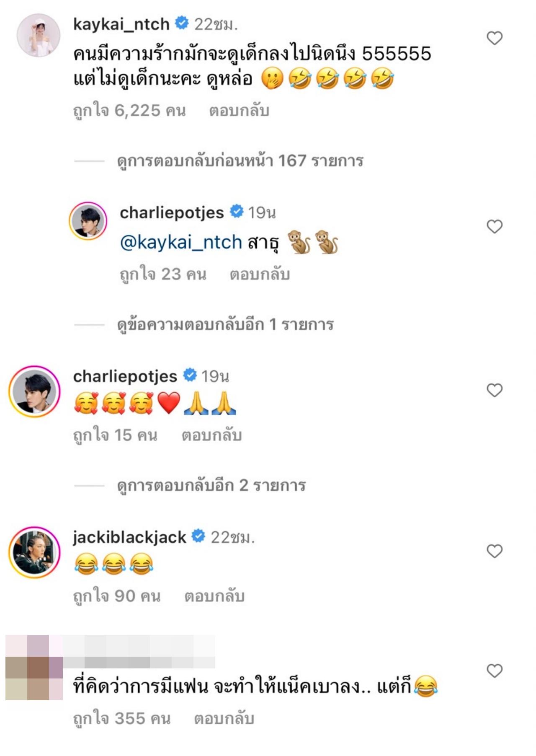536x756 pixels.
Task: Like charliepotjes' สาธุ reply with the heart
Action: pyautogui.click(x=495, y=227)
